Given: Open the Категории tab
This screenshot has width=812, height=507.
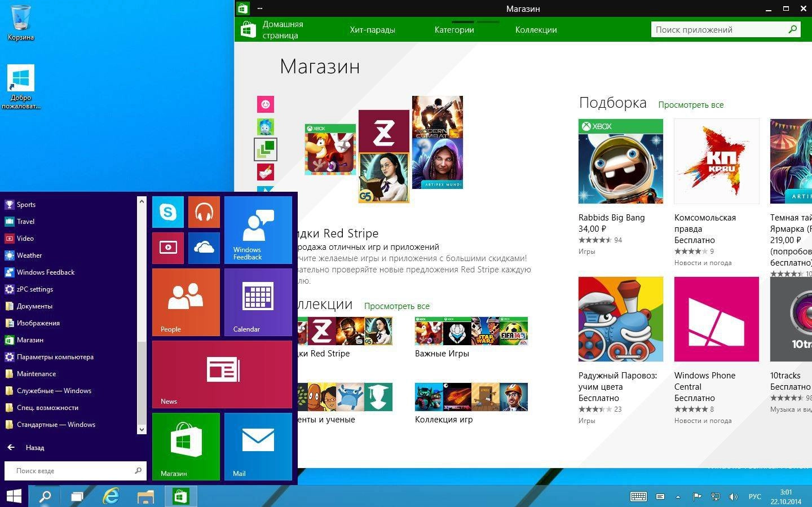Looking at the screenshot, I should coord(454,30).
